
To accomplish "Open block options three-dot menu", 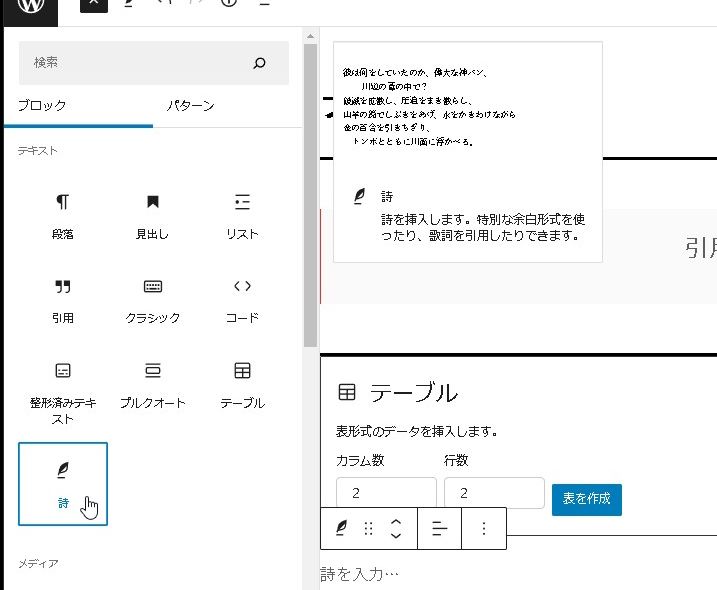I will (484, 529).
